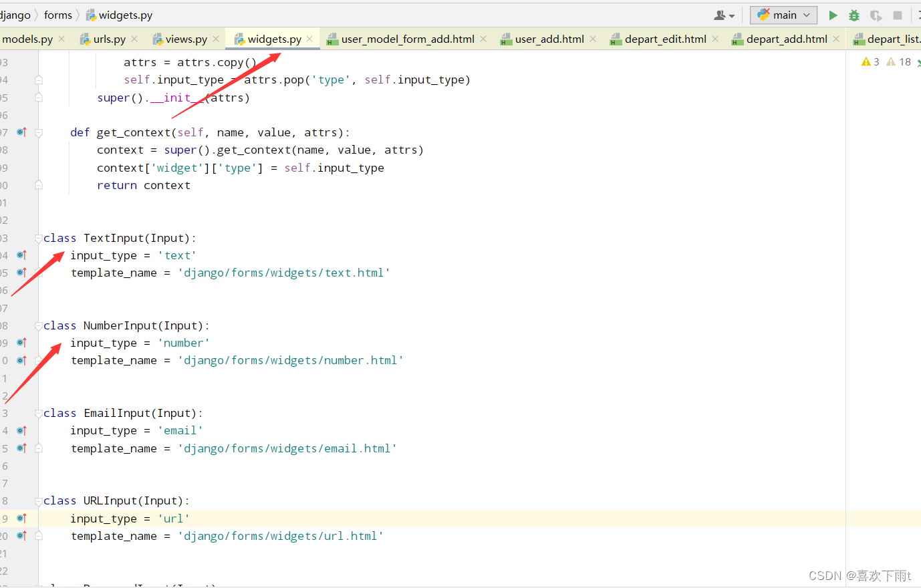The image size is (921, 588).
Task: Click the Run with Coverage icon
Action: pyautogui.click(x=876, y=15)
